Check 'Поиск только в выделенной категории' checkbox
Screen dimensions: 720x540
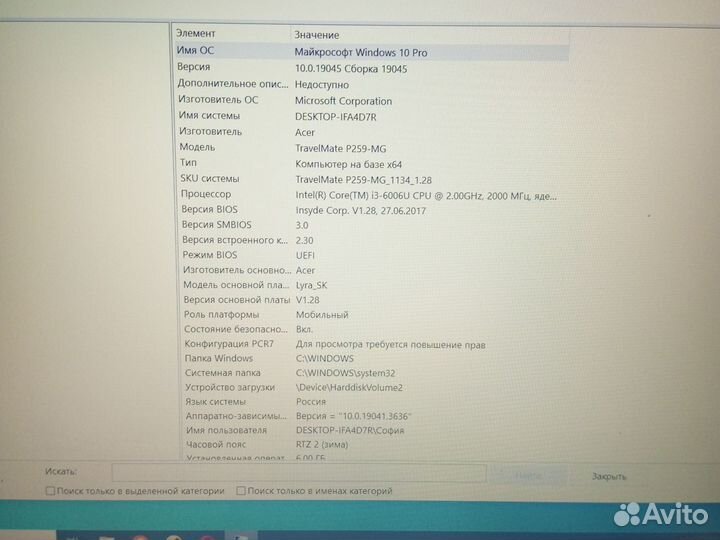51,491
